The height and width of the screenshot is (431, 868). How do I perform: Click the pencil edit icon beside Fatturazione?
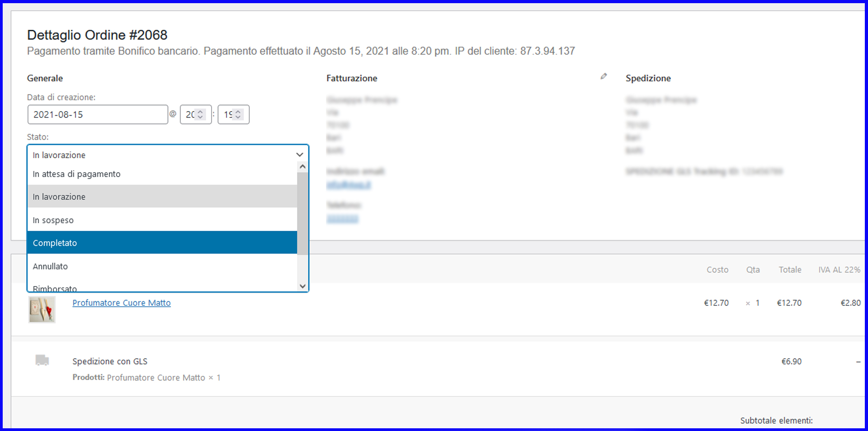[604, 77]
